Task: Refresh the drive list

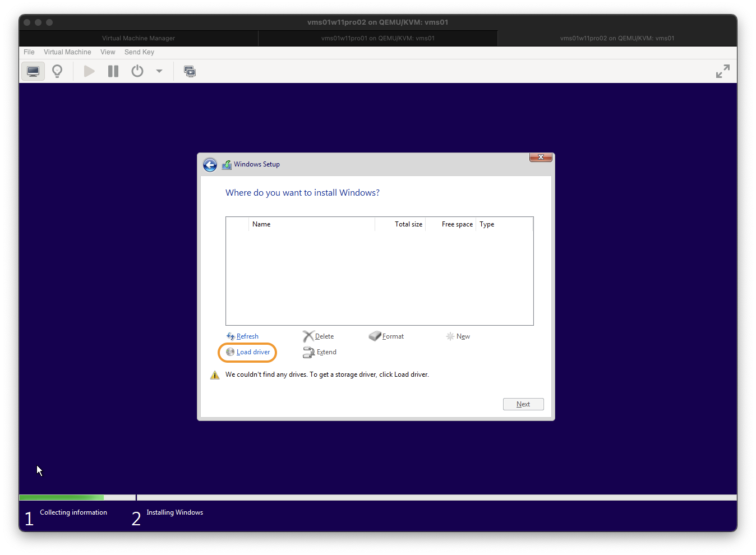Action: 247,336
